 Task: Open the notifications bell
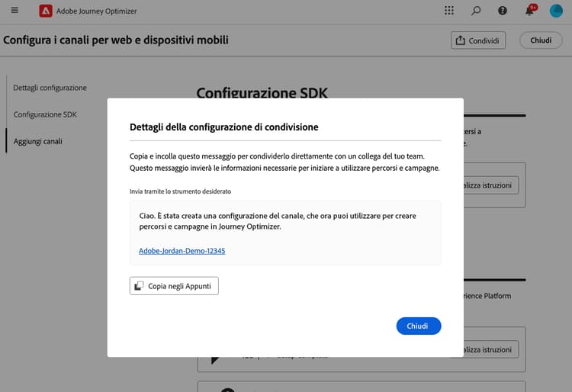(x=530, y=10)
